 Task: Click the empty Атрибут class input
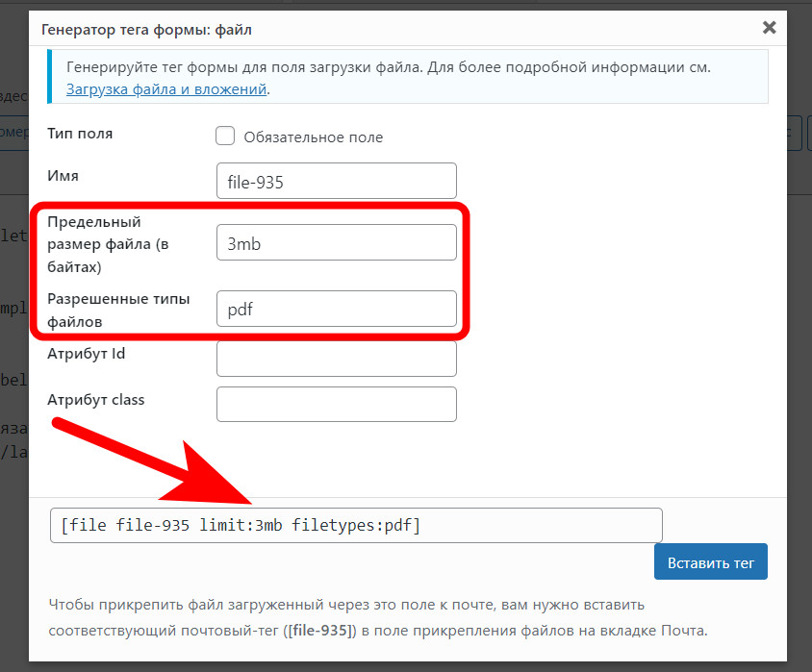(337, 404)
